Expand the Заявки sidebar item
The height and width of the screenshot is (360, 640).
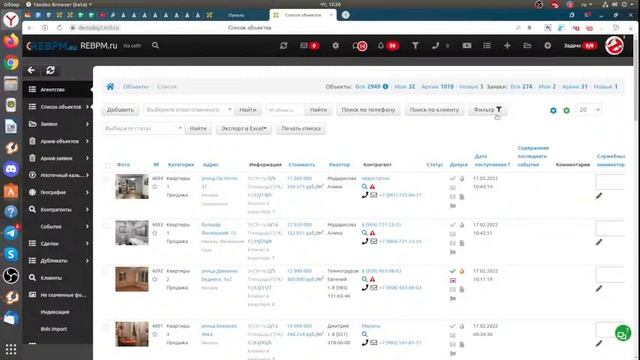click(x=87, y=124)
